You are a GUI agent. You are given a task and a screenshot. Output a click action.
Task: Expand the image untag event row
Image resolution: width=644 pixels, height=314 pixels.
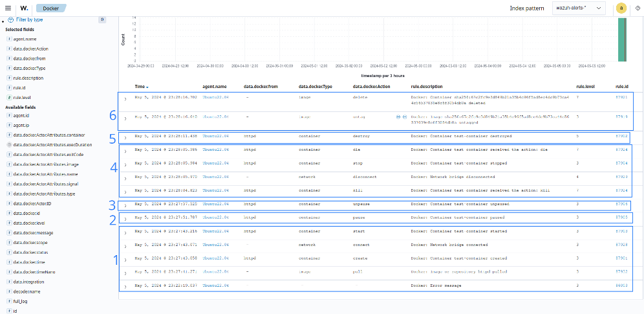tap(125, 118)
